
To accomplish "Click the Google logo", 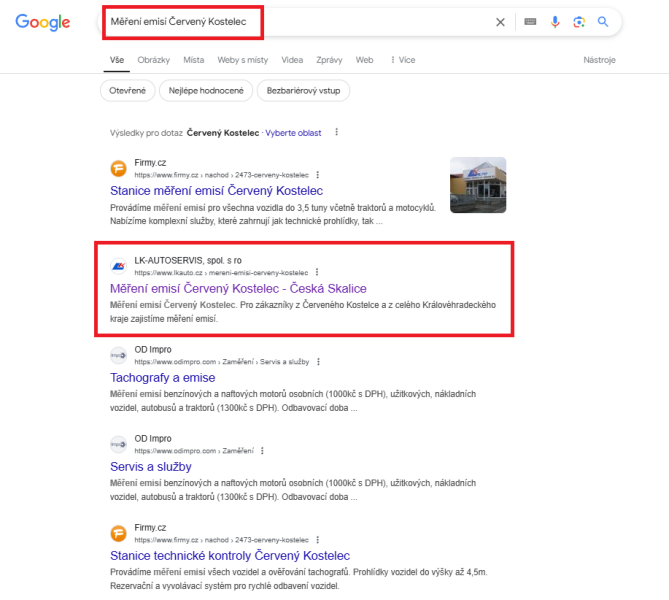I will (x=43, y=22).
